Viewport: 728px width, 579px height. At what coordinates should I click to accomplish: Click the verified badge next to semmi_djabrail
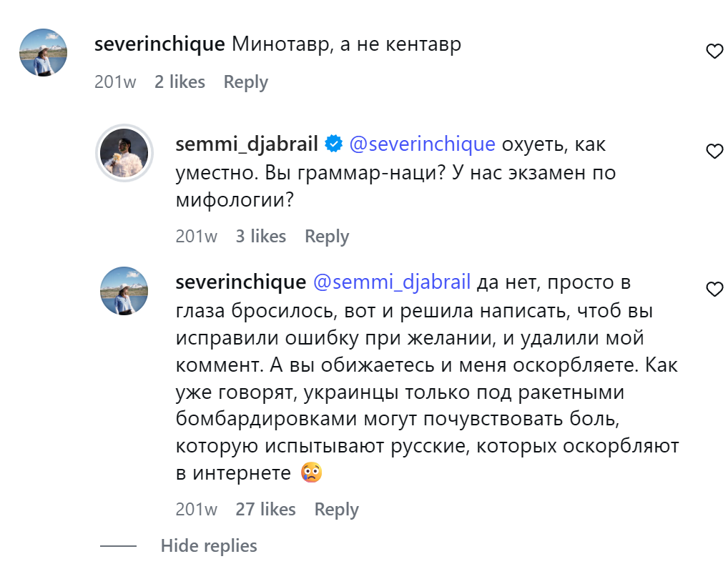tap(333, 144)
